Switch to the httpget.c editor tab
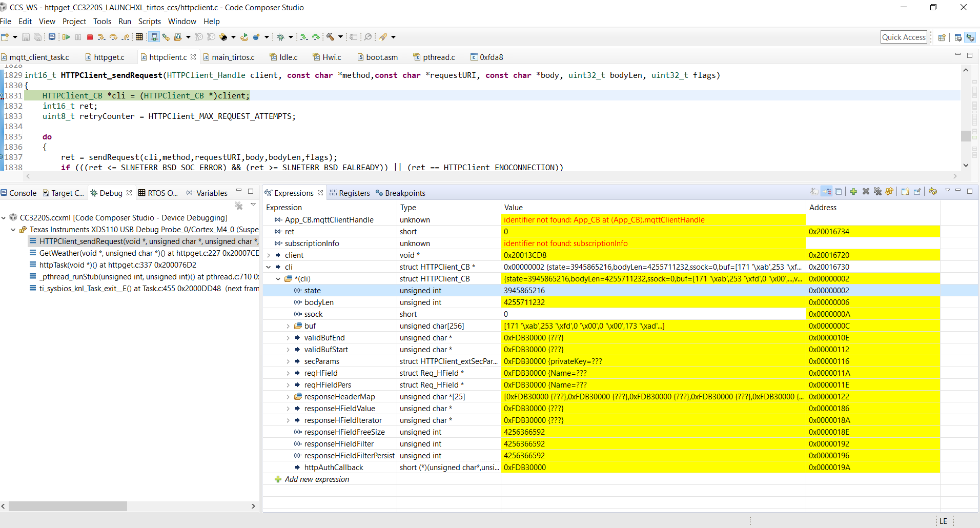Viewport: 980px width, 528px height. [x=109, y=57]
